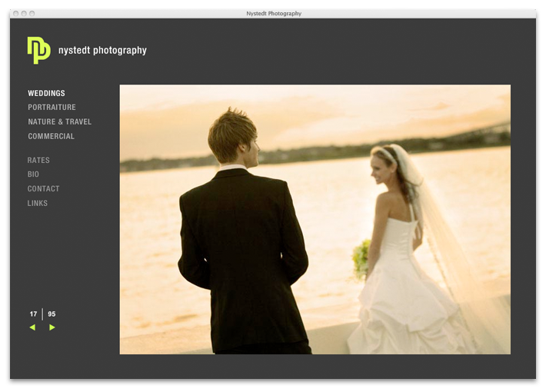The height and width of the screenshot is (392, 546).
Task: Navigate to the Bio page
Action: click(33, 174)
